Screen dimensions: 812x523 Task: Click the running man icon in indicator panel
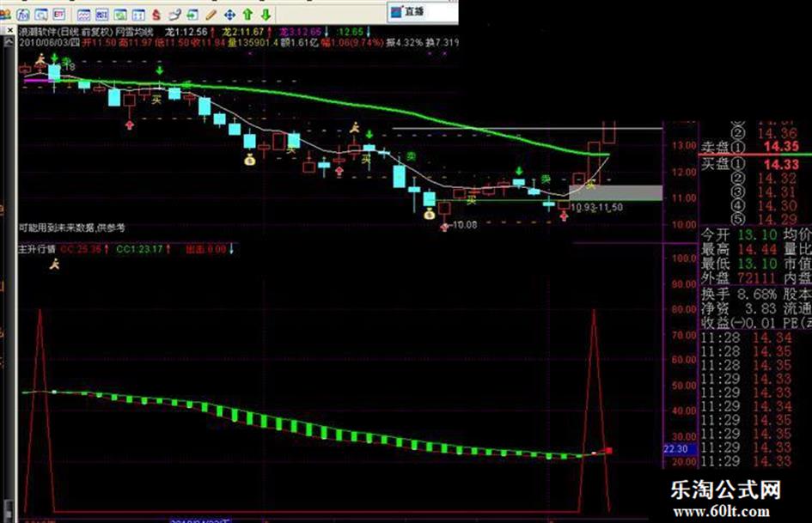coord(54,265)
